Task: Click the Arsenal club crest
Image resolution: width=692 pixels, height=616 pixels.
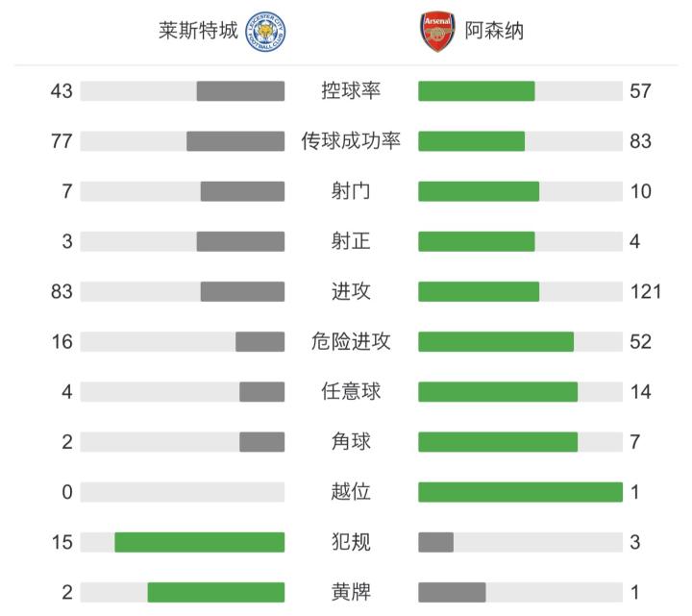Action: point(436,32)
